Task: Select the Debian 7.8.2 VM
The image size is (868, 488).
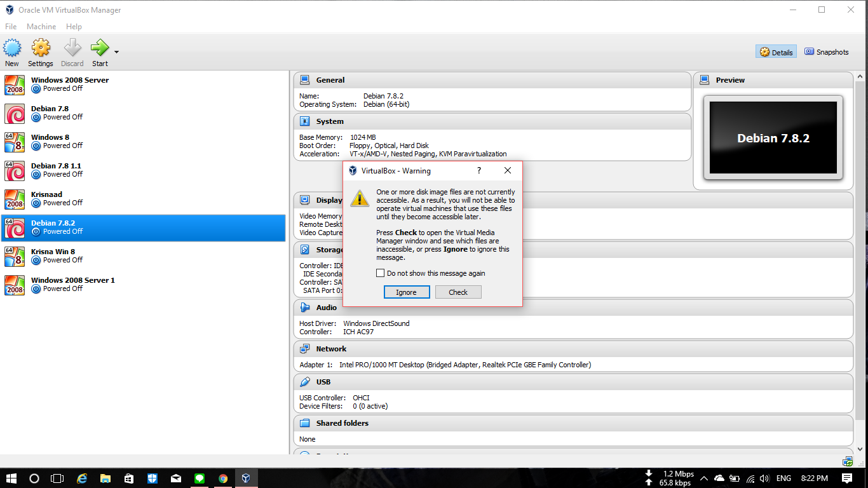Action: pyautogui.click(x=144, y=227)
